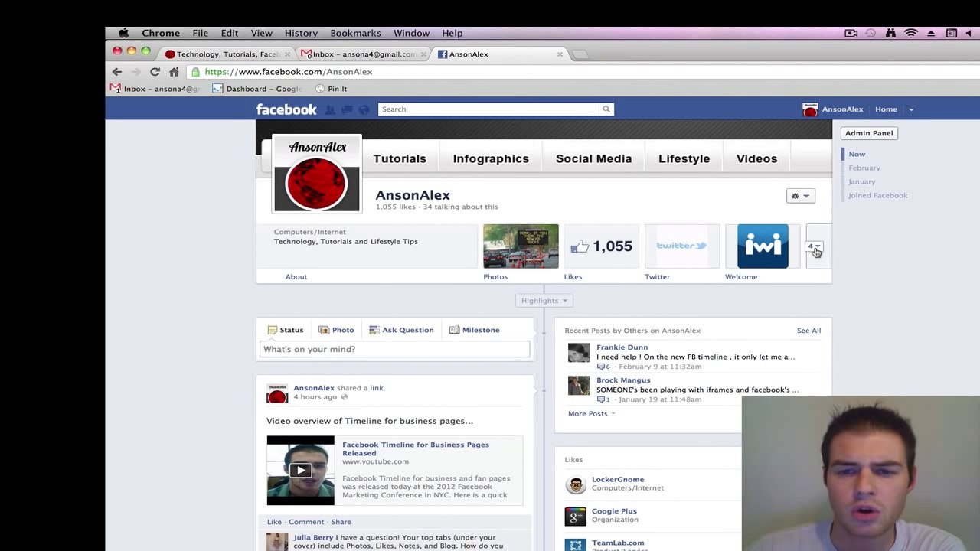Select the Photo composer tab

point(337,330)
